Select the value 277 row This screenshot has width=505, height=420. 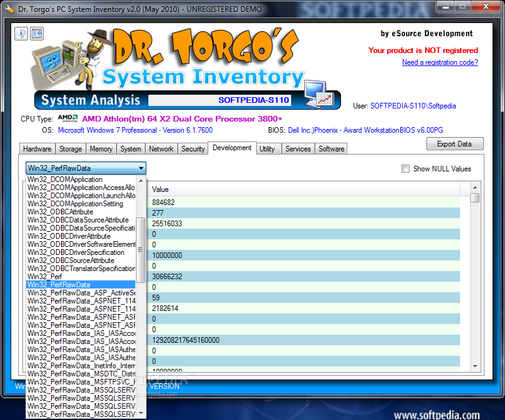tap(304, 213)
